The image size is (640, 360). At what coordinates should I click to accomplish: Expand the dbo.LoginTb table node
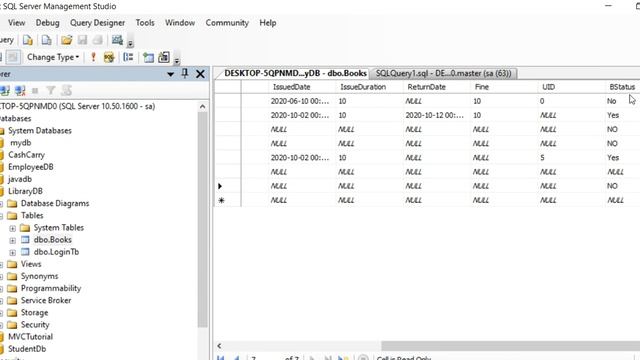coord(13,253)
